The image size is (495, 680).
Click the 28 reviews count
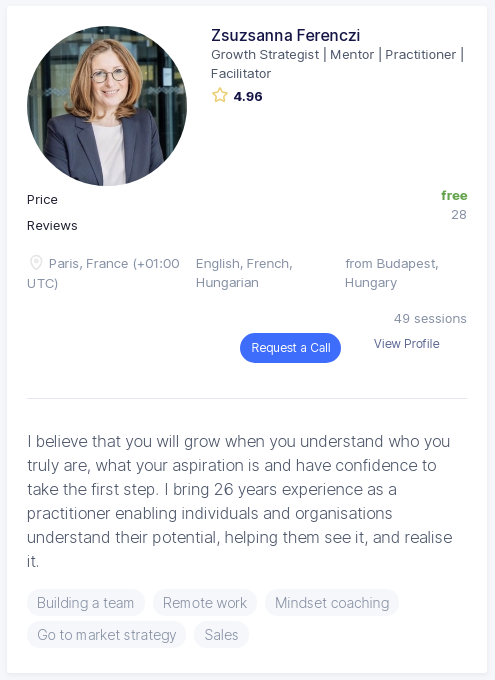point(459,215)
